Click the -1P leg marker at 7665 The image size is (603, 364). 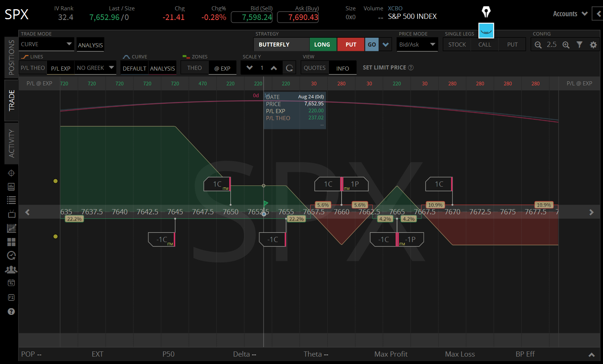(x=410, y=239)
